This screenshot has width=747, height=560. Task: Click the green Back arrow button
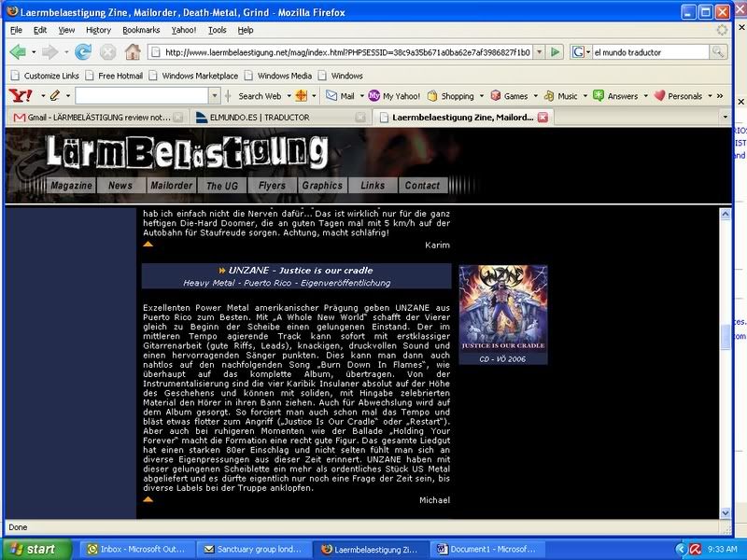pos(18,52)
